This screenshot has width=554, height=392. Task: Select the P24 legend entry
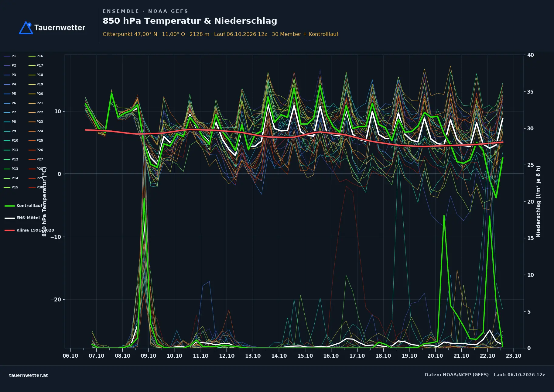36,131
